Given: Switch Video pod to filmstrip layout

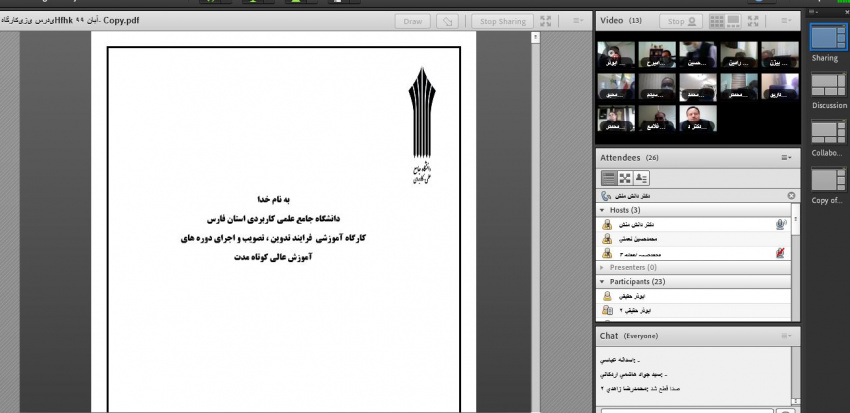Looking at the screenshot, I should tap(738, 21).
